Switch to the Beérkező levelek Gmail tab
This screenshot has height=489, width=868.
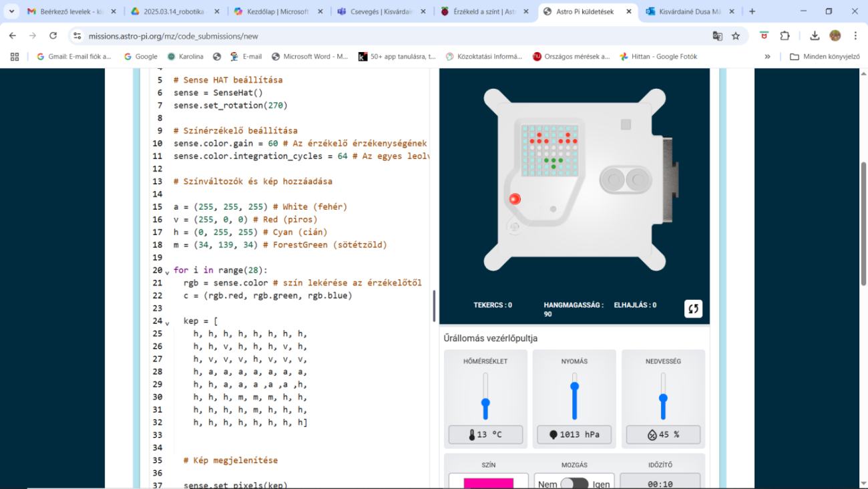(x=67, y=11)
